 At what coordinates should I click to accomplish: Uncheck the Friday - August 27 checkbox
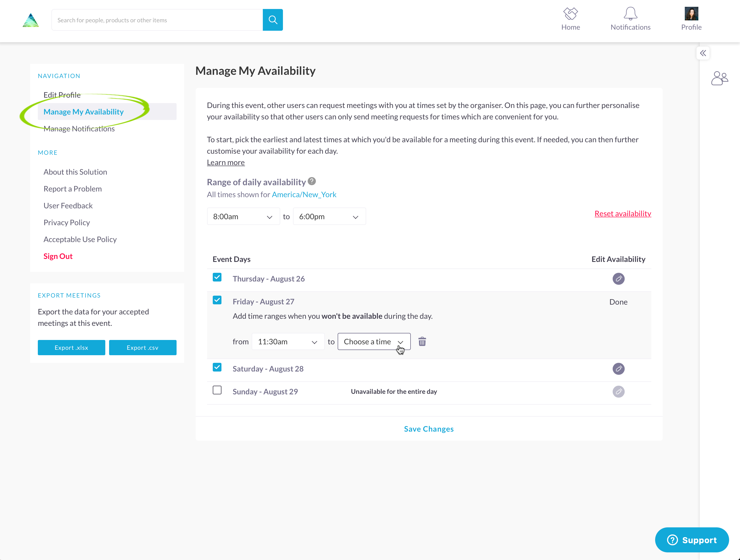217,301
